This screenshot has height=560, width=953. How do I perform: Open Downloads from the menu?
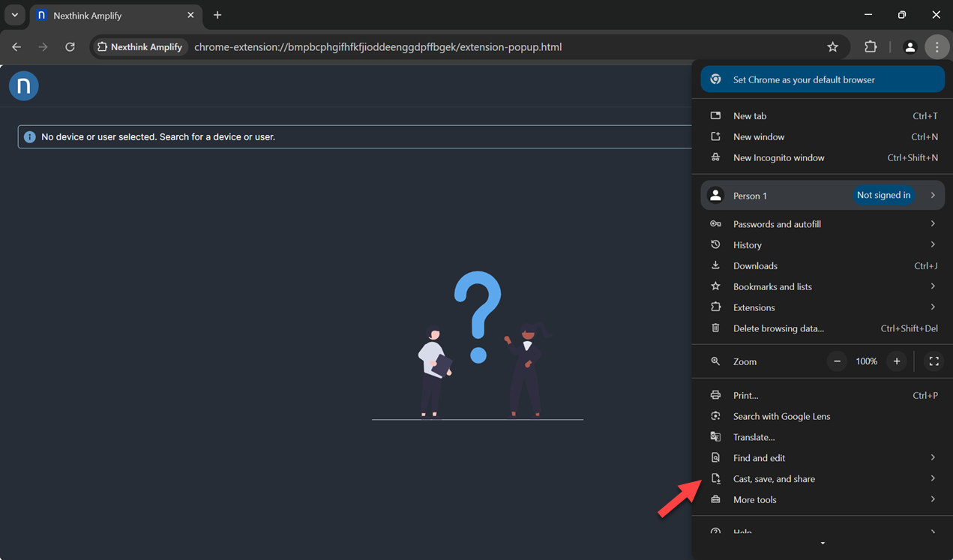click(755, 266)
